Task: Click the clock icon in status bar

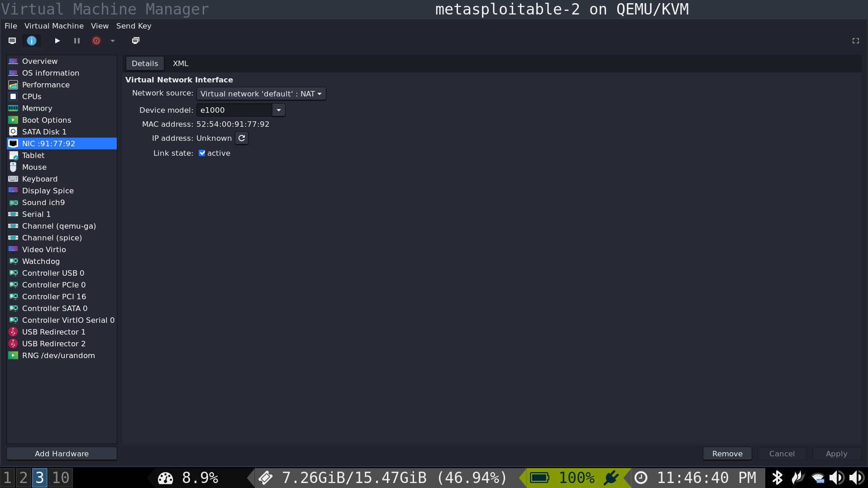Action: (641, 478)
